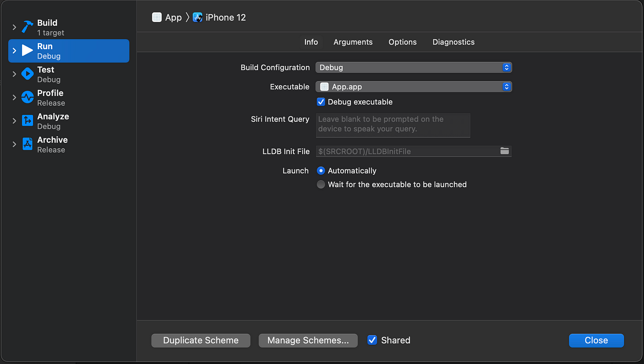644x364 pixels.
Task: Switch to the Info tab
Action: tap(311, 42)
